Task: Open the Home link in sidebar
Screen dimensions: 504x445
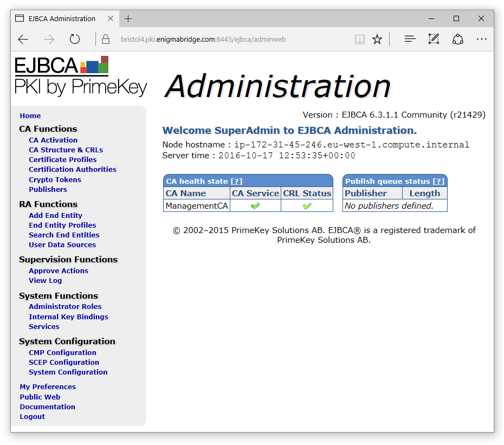Action: pos(30,116)
